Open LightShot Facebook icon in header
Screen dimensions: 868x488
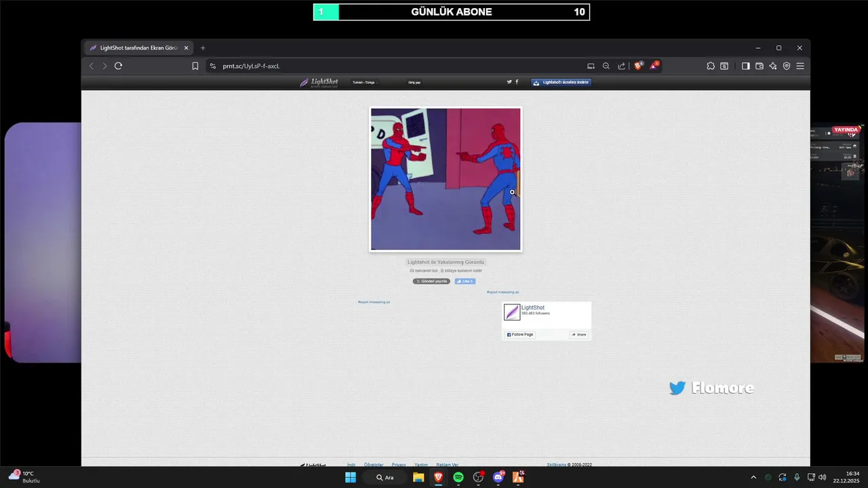coord(517,82)
